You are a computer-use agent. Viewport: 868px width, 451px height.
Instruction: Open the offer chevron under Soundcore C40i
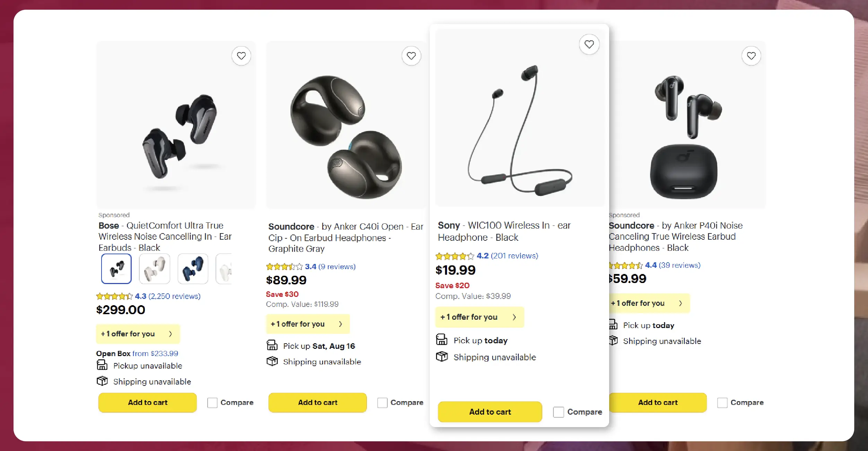coord(341,324)
